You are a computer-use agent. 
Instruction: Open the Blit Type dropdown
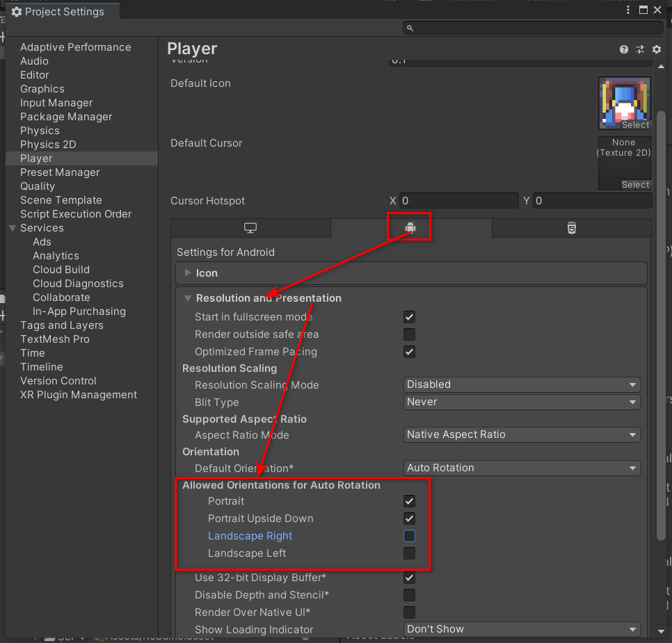click(522, 402)
